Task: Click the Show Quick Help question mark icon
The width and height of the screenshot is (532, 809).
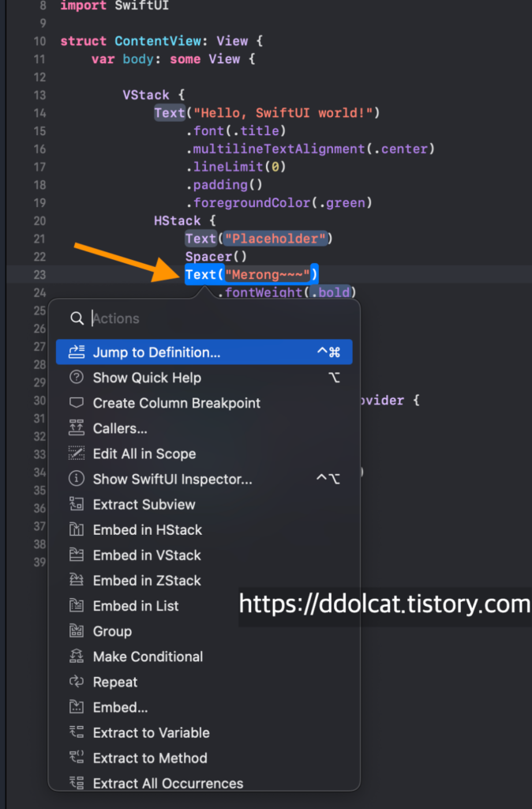Action: (x=77, y=378)
